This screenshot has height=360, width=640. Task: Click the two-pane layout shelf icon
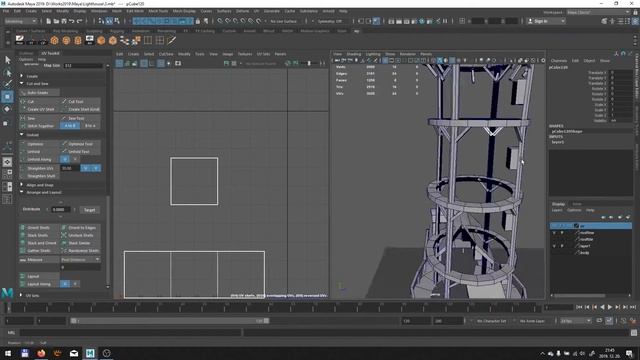coord(148,40)
